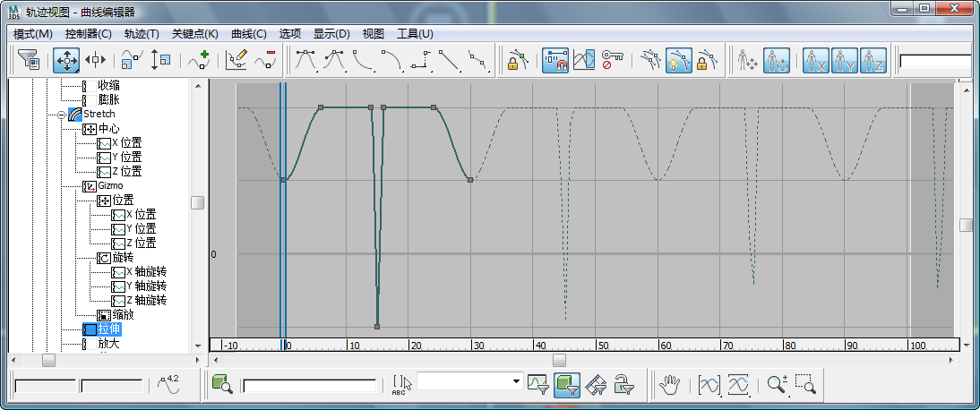Click the Edit Track Set ABC icon
Image resolution: width=980 pixels, height=410 pixels.
click(402, 384)
